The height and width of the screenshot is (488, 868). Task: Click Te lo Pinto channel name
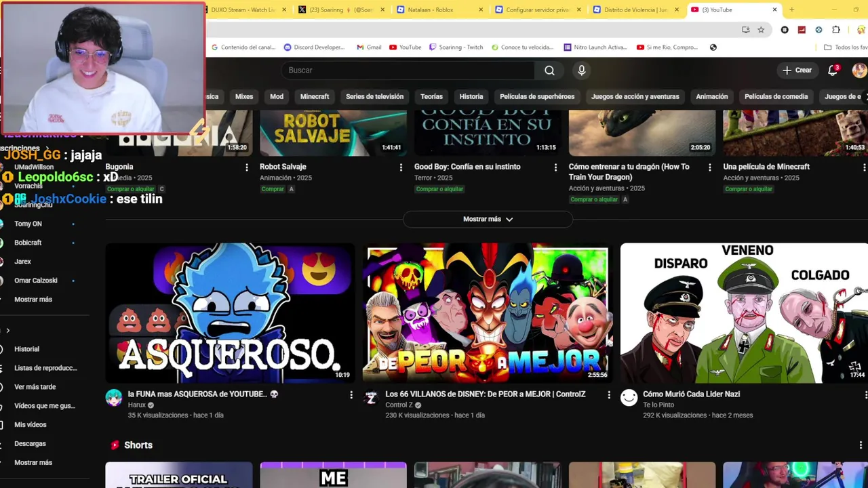(x=658, y=405)
